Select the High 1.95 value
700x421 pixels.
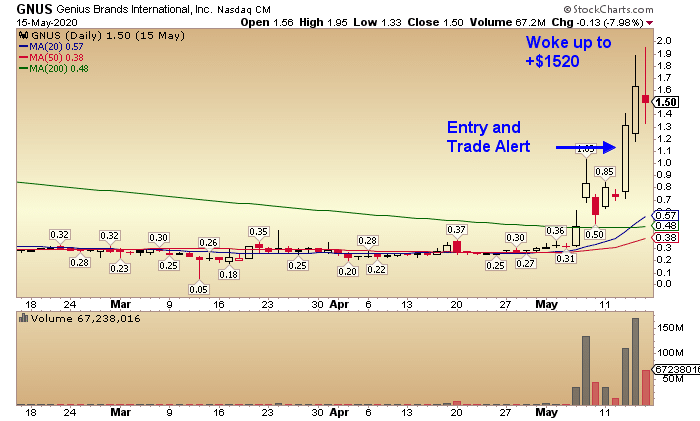pyautogui.click(x=323, y=22)
